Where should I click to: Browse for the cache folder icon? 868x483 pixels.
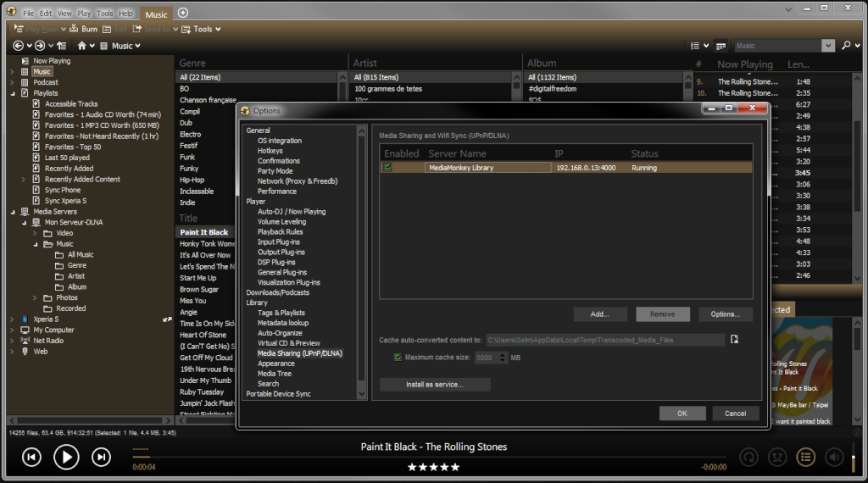[x=735, y=339]
